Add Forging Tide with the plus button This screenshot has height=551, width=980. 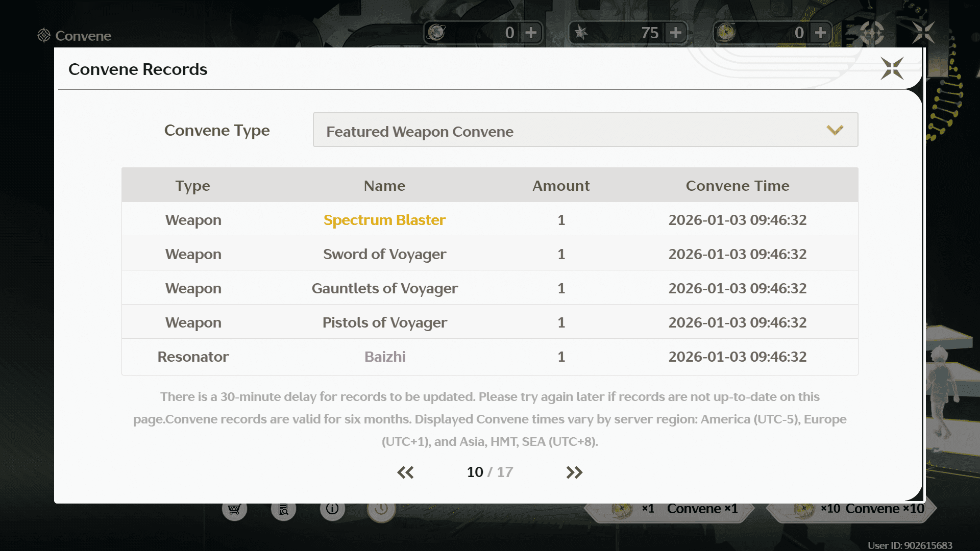click(821, 33)
